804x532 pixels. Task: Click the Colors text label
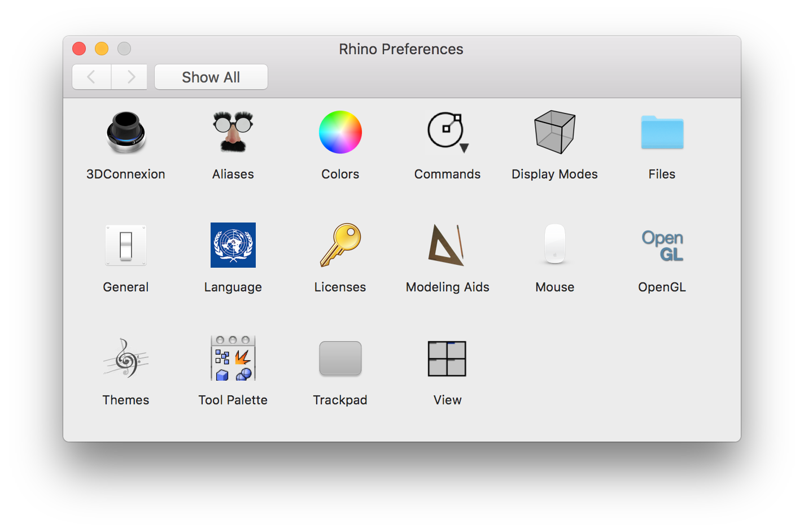[x=340, y=174]
